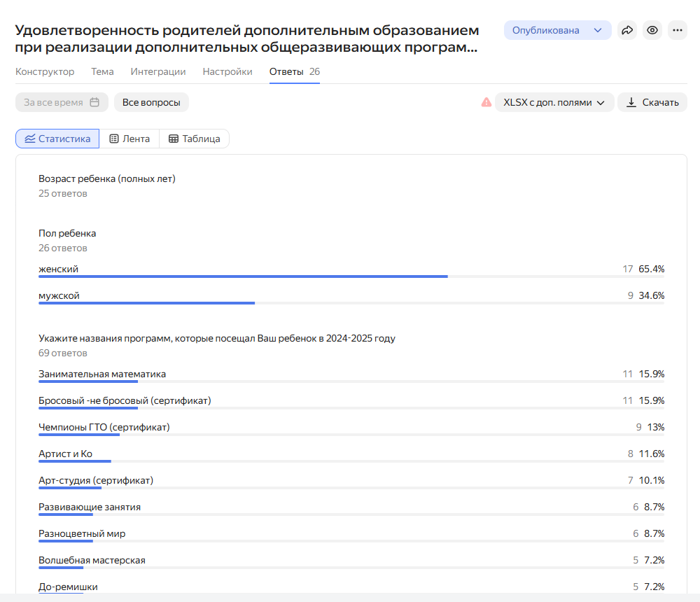The width and height of the screenshot is (700, 602).
Task: Click the женский answer progress bar
Action: (x=243, y=276)
